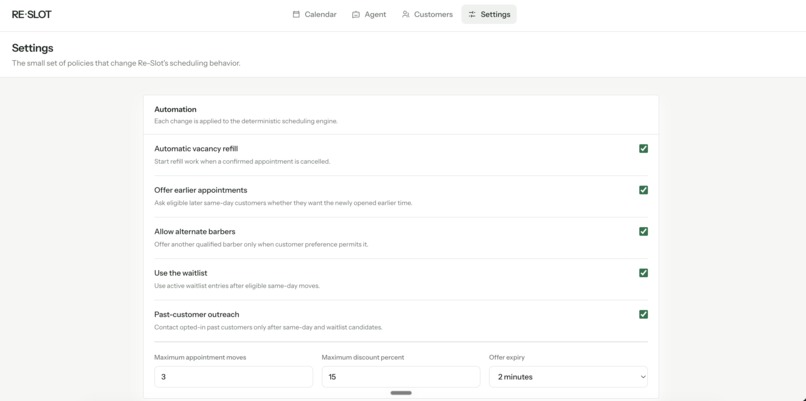Image resolution: width=806 pixels, height=401 pixels.
Task: Select the Settings tab label
Action: [x=496, y=14]
